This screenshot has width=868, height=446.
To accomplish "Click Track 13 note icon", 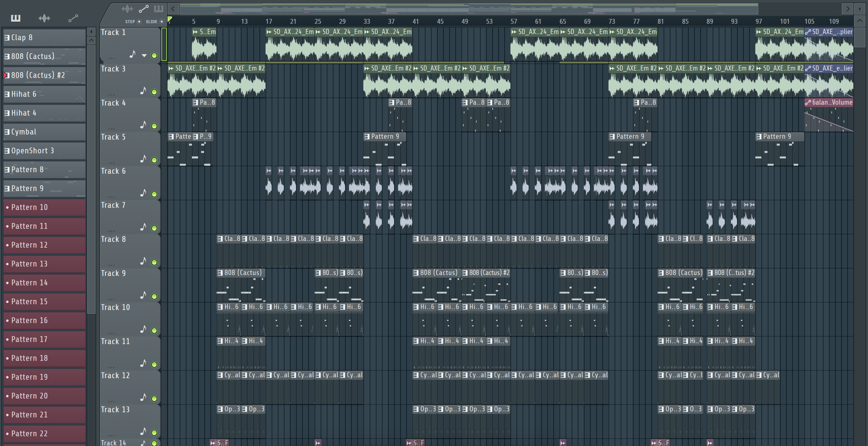I will (143, 431).
